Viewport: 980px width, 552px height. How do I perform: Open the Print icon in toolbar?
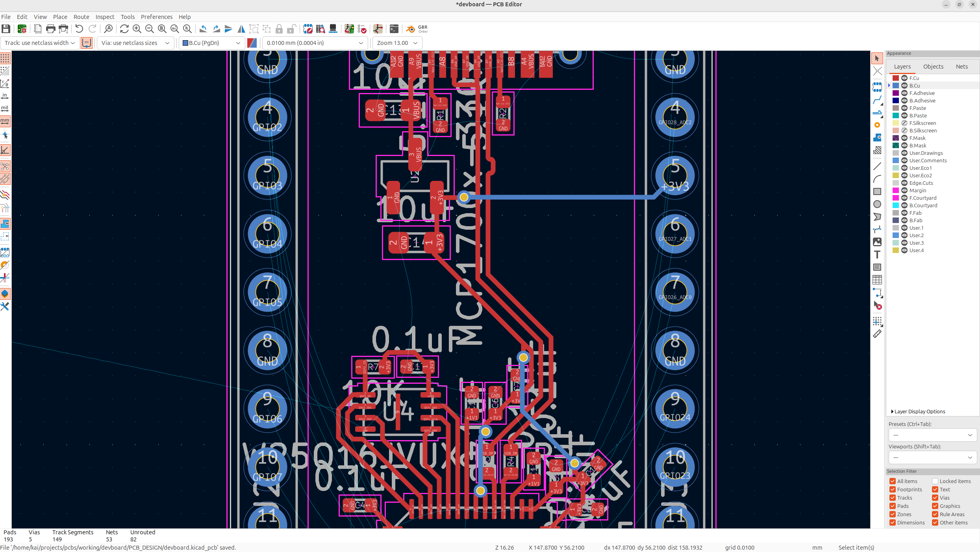[50, 29]
